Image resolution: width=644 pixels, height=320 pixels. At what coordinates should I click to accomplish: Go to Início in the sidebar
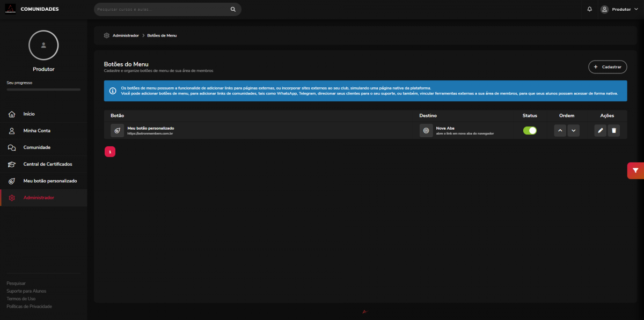[x=29, y=114]
